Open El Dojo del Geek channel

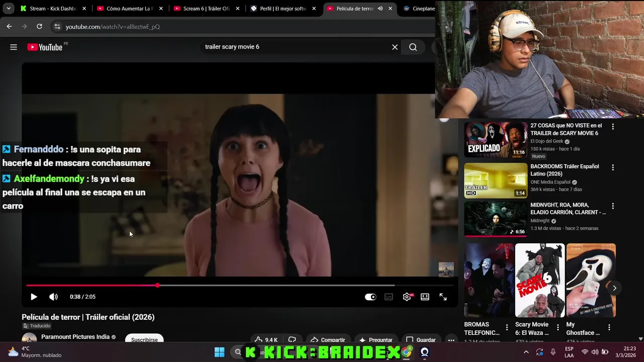(x=547, y=141)
